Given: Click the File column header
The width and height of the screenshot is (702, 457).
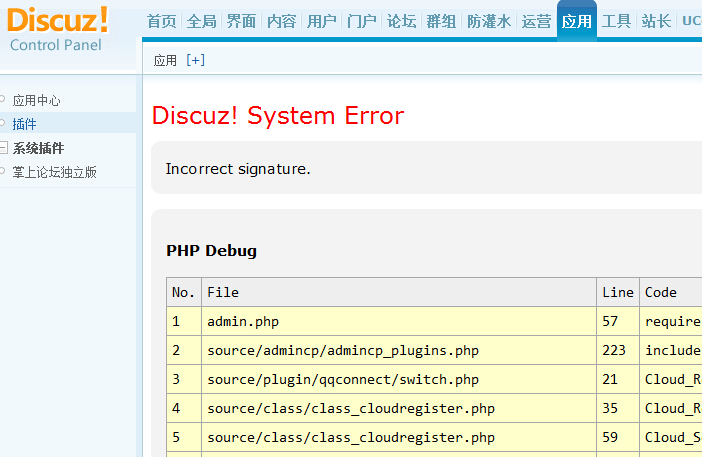Looking at the screenshot, I should (x=399, y=292).
